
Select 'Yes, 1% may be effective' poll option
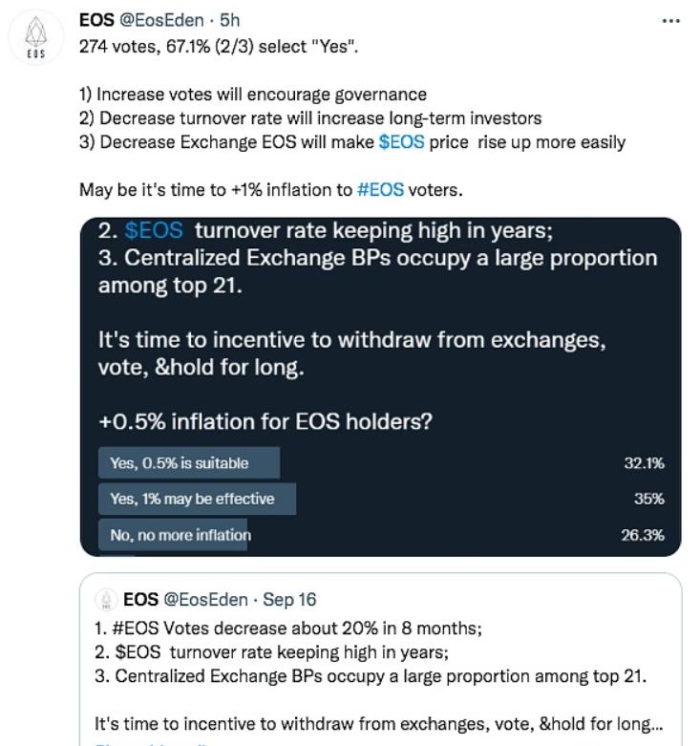coord(192,499)
